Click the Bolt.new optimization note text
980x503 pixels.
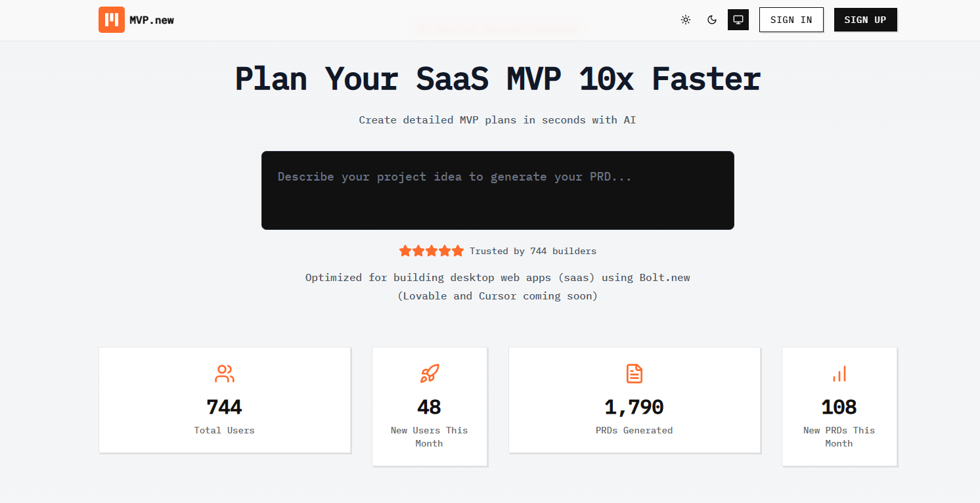497,278
